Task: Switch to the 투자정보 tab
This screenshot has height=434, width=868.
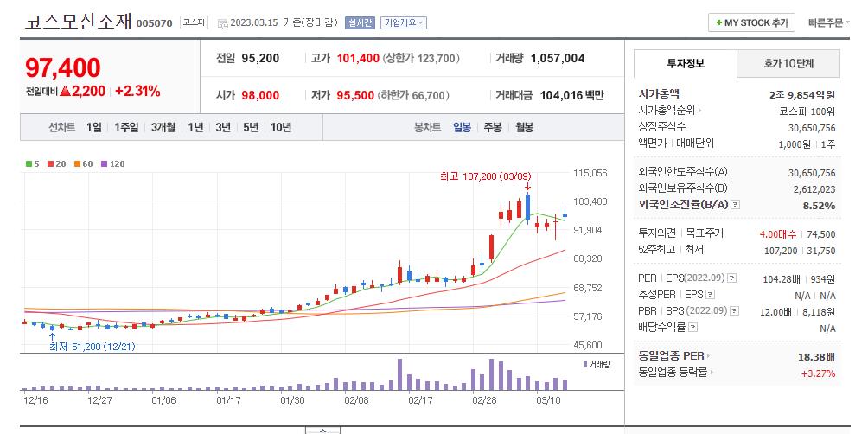Action: [x=686, y=64]
